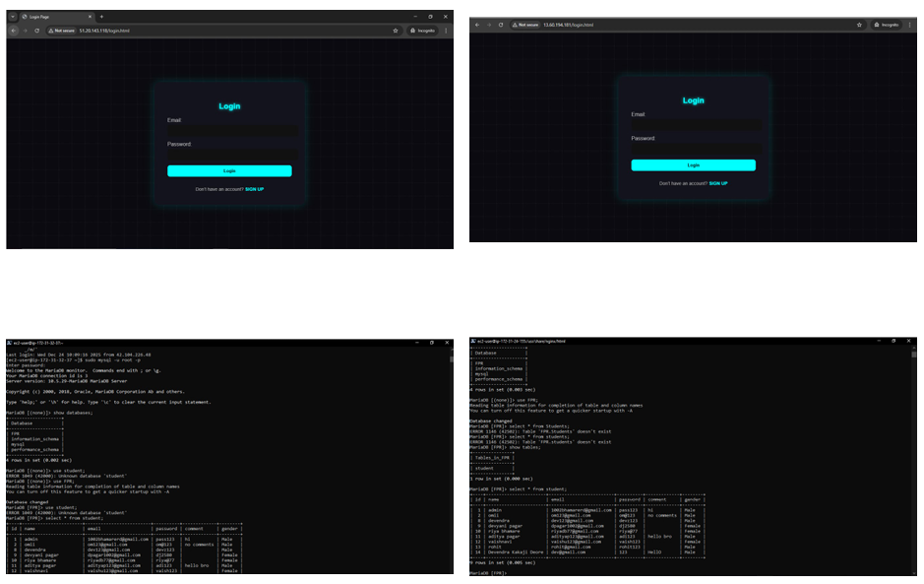Maximize the left browser window
924x584 pixels.
[x=430, y=17]
